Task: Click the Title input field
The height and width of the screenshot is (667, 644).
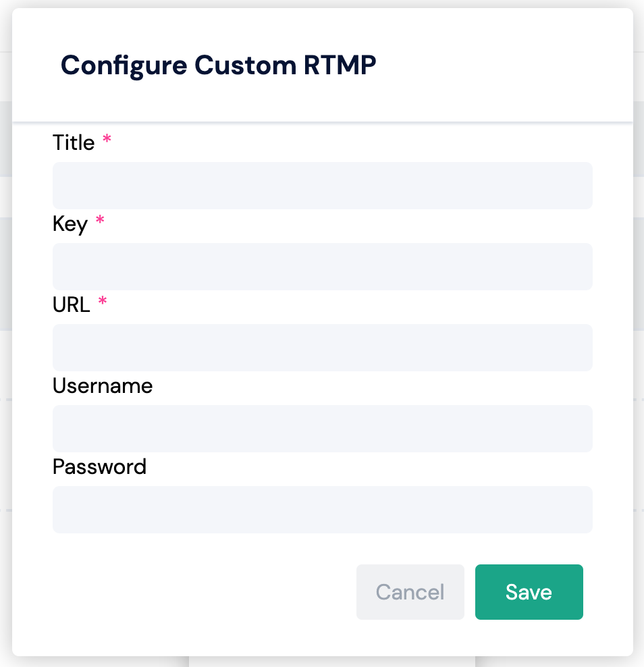Action: coord(322,186)
